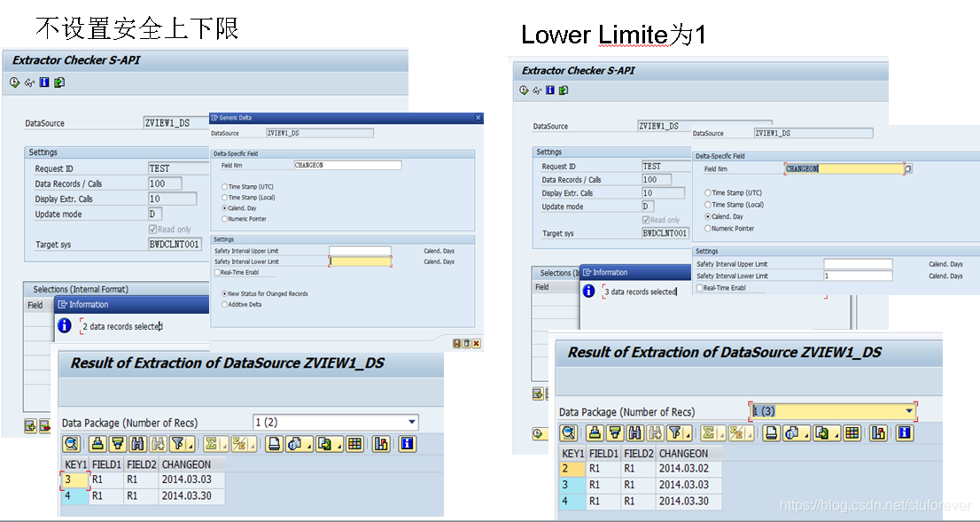Click Find binoculars in right result toolbar

[635, 432]
